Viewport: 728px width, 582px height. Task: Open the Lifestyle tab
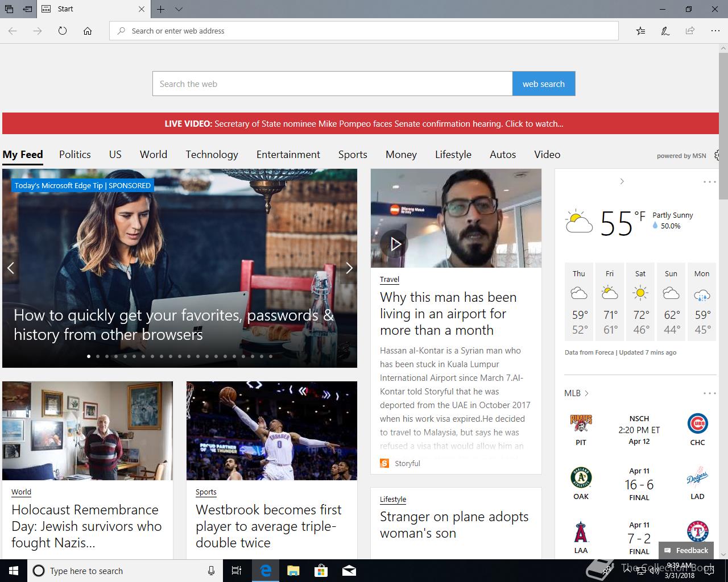(x=453, y=155)
